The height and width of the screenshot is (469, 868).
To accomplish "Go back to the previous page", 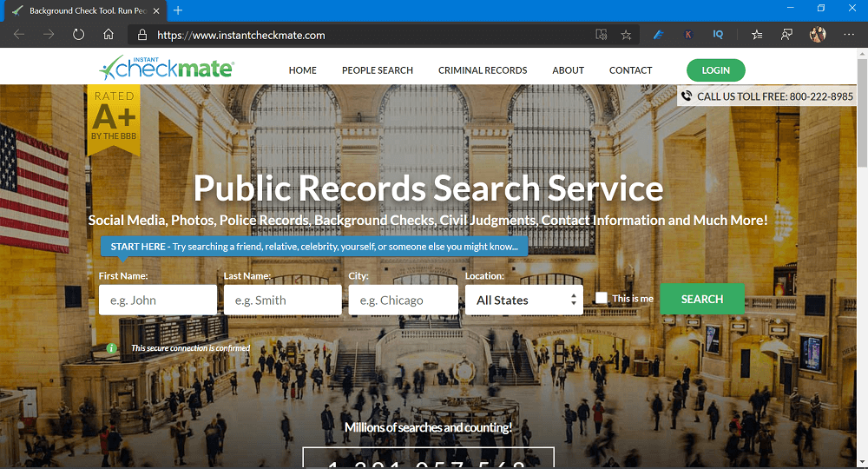I will 19,35.
